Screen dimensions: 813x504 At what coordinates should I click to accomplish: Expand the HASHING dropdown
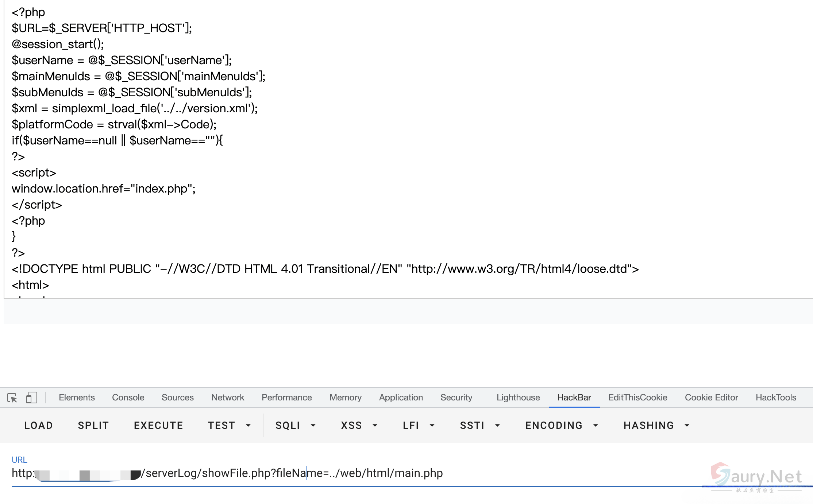click(656, 425)
